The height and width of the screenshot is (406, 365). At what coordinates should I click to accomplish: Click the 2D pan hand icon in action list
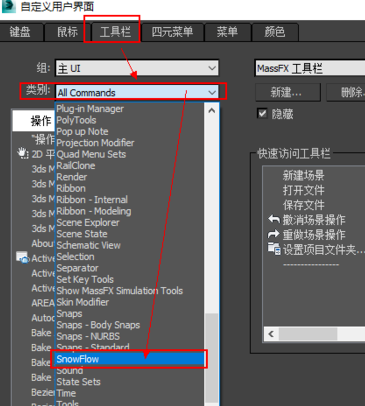[x=22, y=154]
